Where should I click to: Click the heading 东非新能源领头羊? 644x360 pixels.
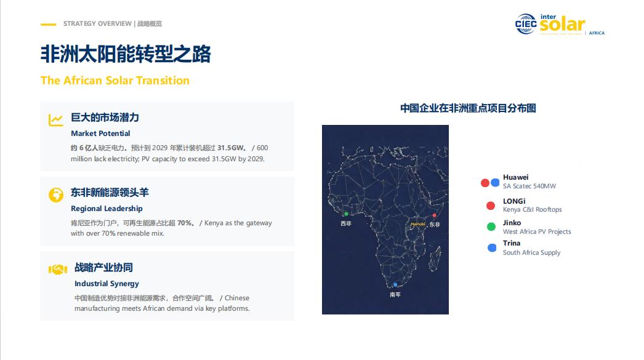[110, 193]
